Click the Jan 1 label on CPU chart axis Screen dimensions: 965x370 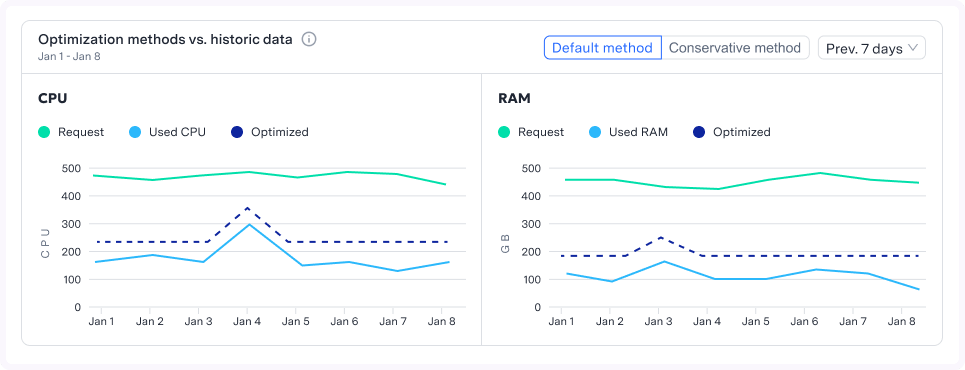(x=101, y=321)
